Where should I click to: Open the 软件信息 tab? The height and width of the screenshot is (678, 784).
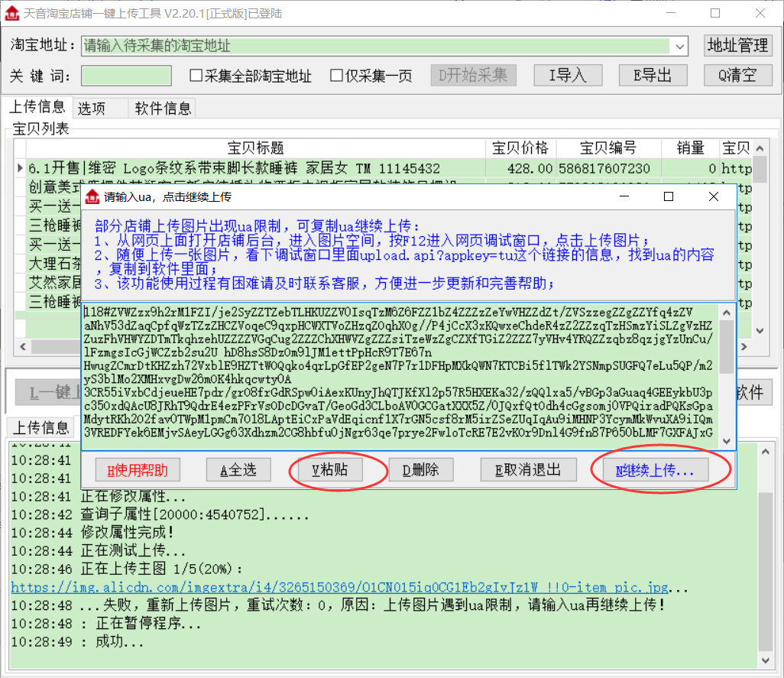click(x=163, y=108)
